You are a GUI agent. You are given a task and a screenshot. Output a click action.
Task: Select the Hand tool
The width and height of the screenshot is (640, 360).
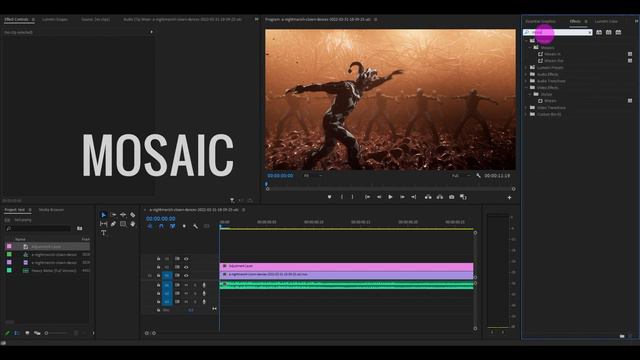(133, 224)
